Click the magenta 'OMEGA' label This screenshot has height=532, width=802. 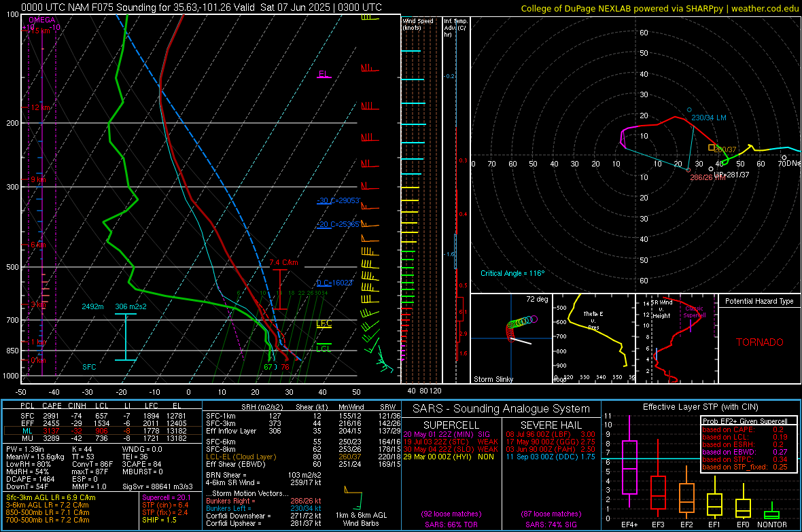(x=42, y=20)
